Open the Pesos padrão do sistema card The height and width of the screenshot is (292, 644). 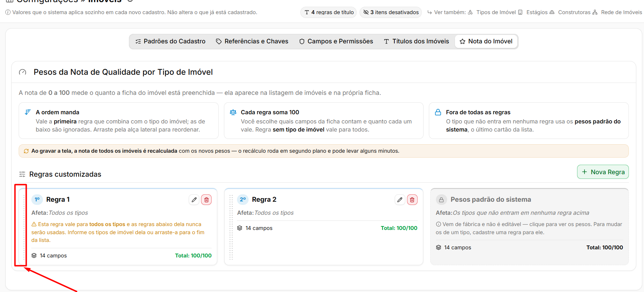530,226
